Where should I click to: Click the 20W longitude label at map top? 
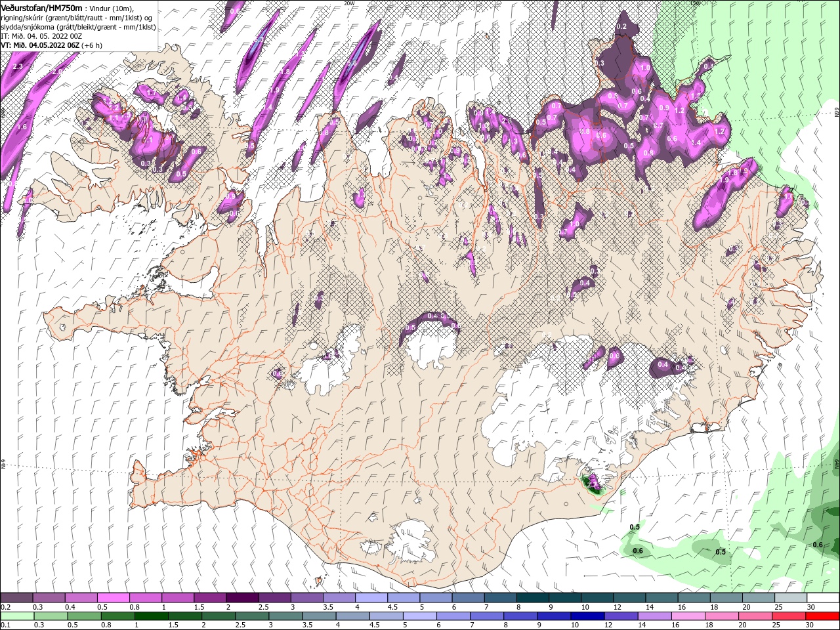coord(349,3)
